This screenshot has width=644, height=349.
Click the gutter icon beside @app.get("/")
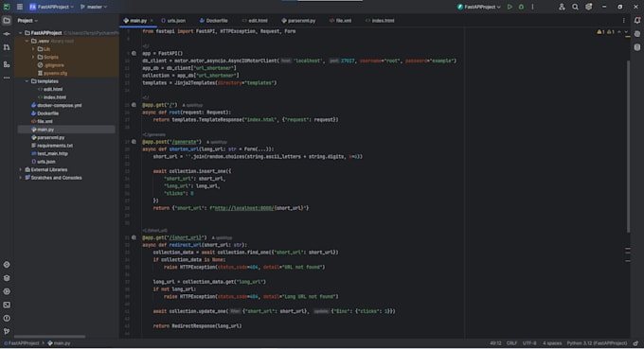[134, 105]
